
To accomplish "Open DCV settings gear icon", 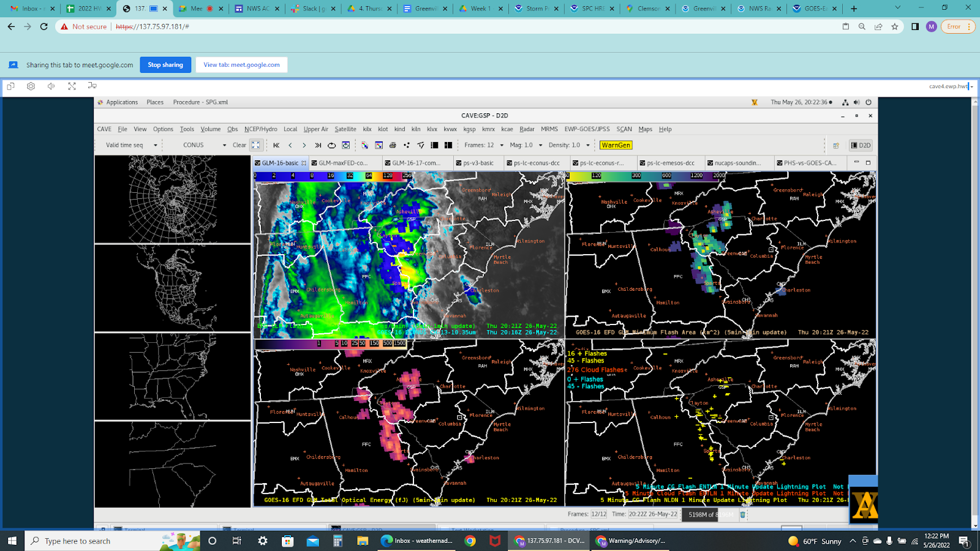I will (31, 86).
